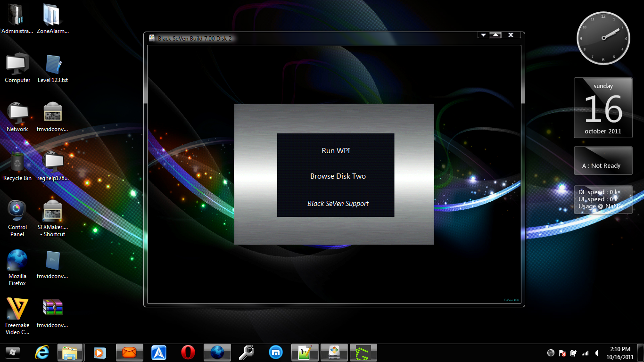Open the Level 123.txt file icon
The width and height of the screenshot is (644, 362).
(x=52, y=68)
